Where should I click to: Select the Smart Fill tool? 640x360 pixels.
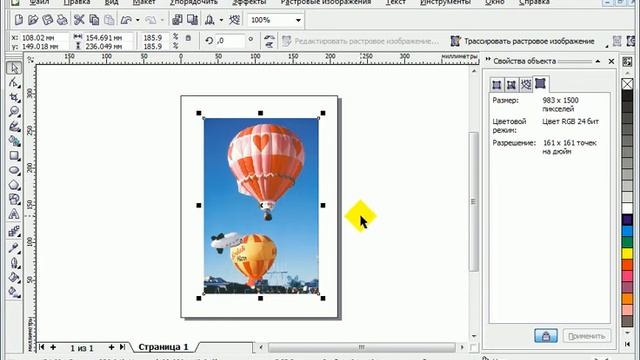[x=14, y=141]
